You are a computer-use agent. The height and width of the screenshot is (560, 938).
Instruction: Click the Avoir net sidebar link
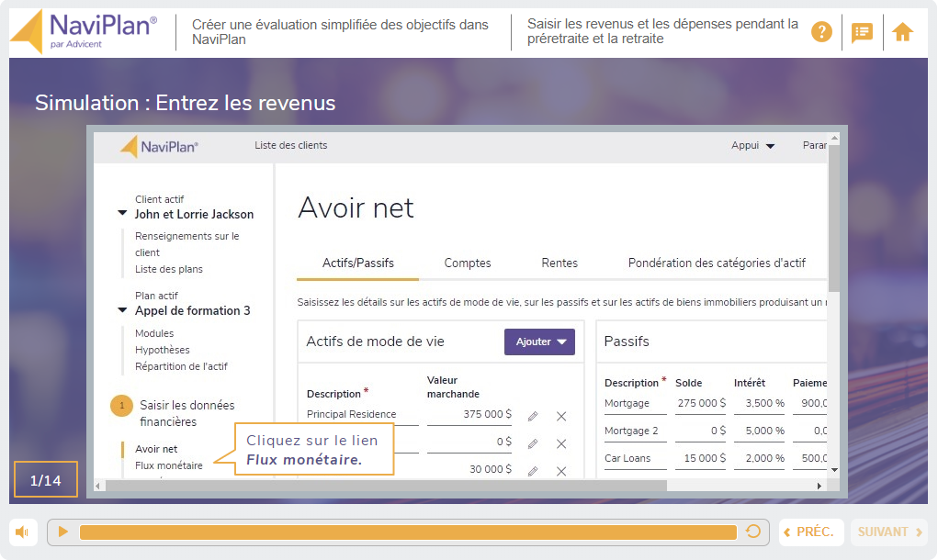coord(156,449)
